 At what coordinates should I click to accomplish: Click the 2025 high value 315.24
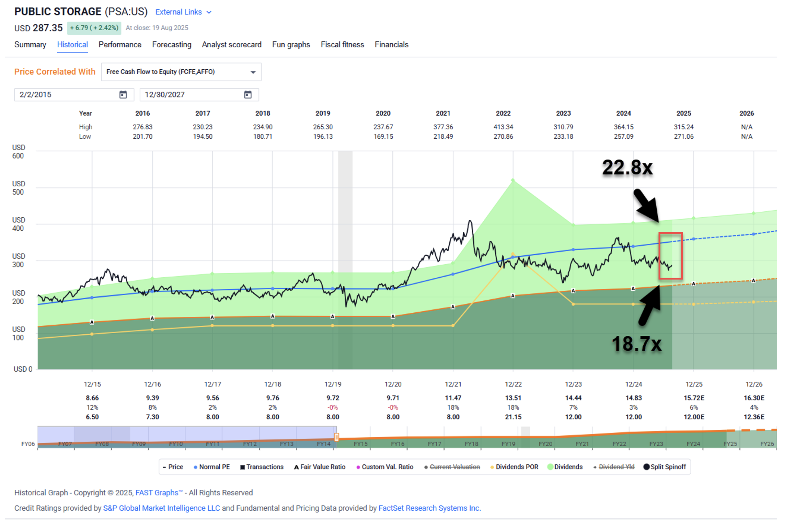pos(683,127)
